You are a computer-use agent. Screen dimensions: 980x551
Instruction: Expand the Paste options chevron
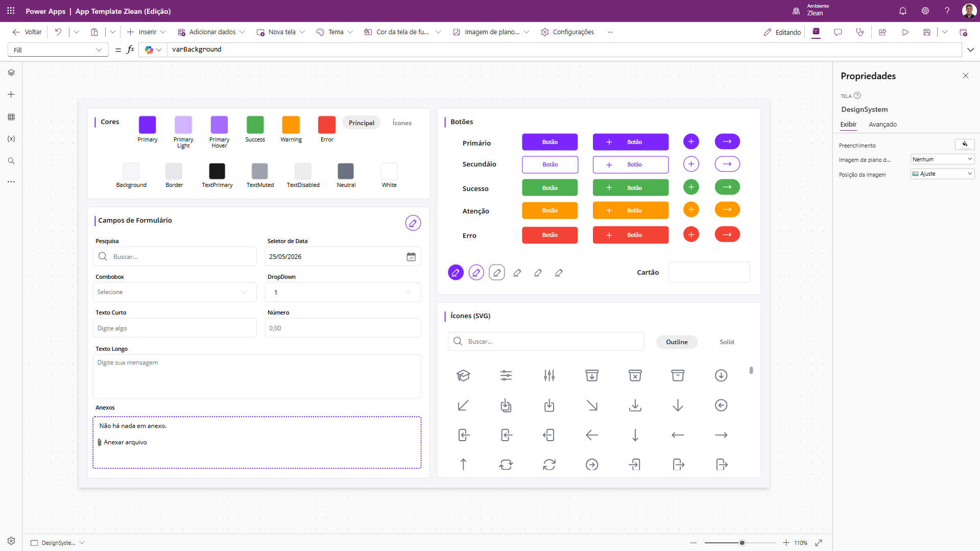coord(113,32)
